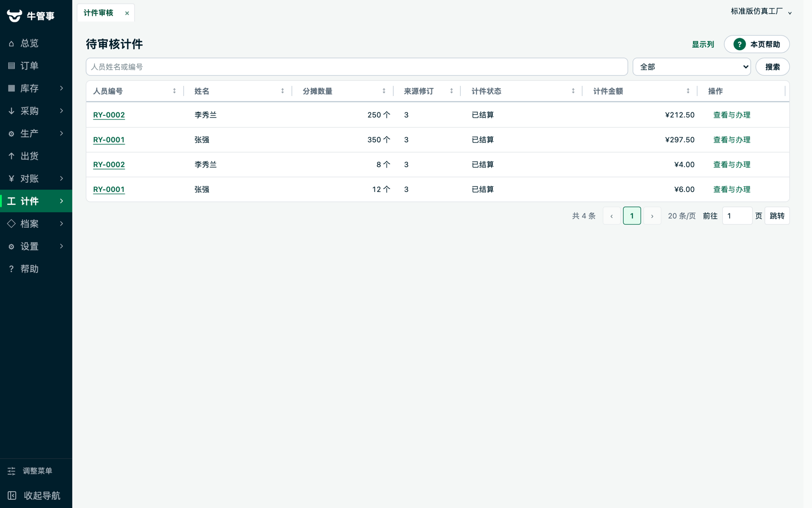Go to next page arrow

652,216
